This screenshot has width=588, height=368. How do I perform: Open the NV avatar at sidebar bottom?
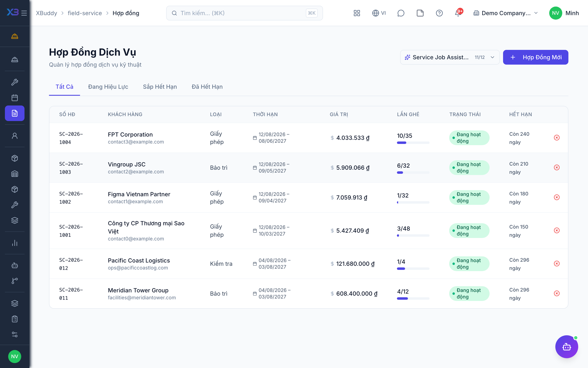[14, 356]
